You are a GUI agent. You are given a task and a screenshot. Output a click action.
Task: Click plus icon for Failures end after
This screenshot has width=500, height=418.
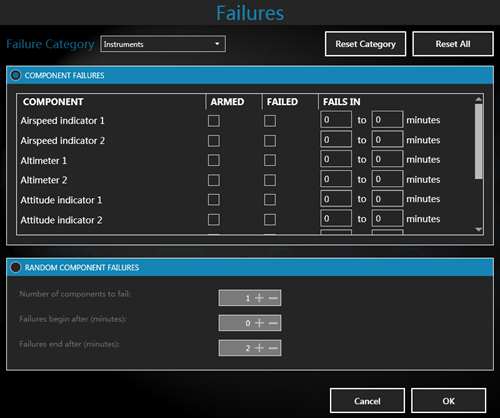click(259, 348)
